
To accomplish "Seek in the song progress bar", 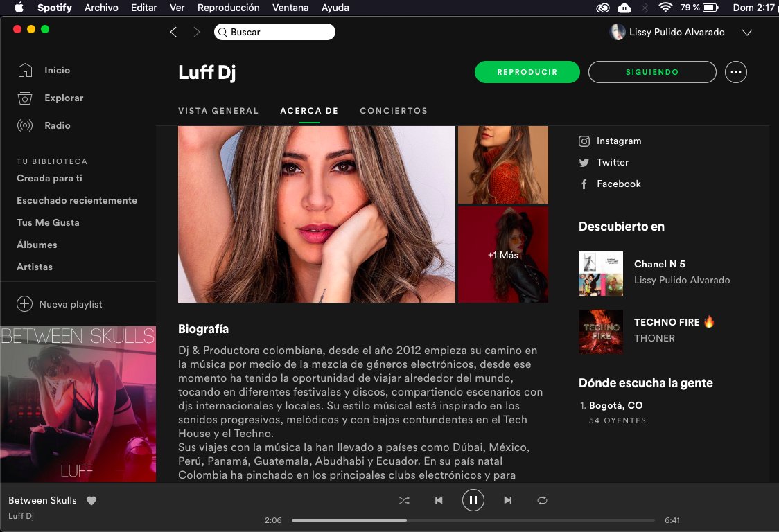I will point(473,520).
